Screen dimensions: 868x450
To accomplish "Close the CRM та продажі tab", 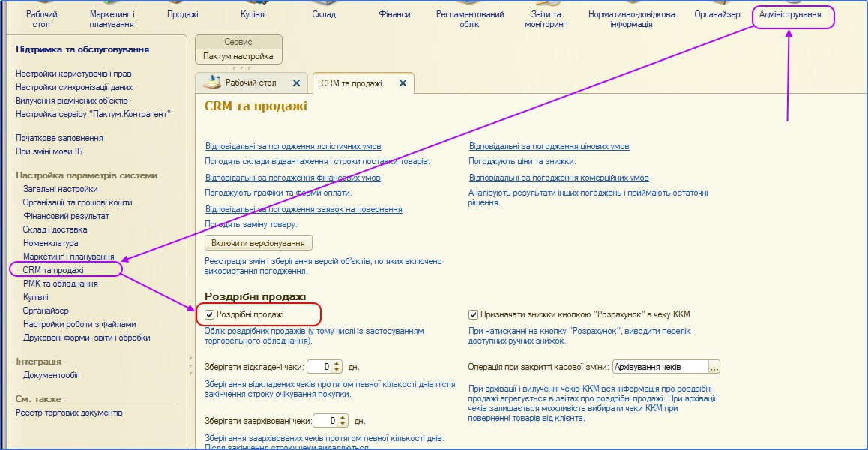I will tap(403, 83).
